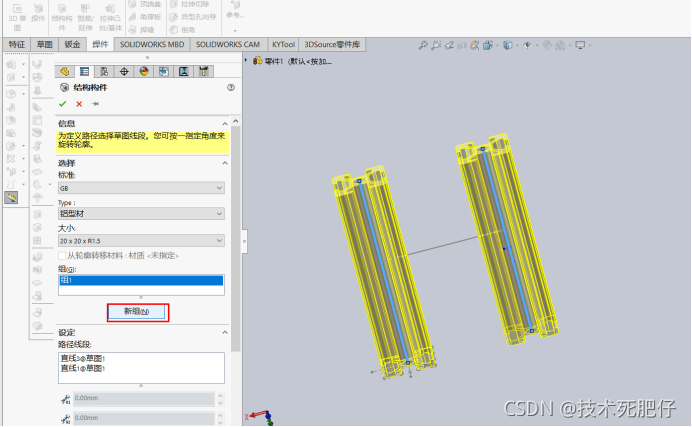The image size is (692, 427).
Task: Click the Section View icon in view toolbar
Action: [x=462, y=45]
